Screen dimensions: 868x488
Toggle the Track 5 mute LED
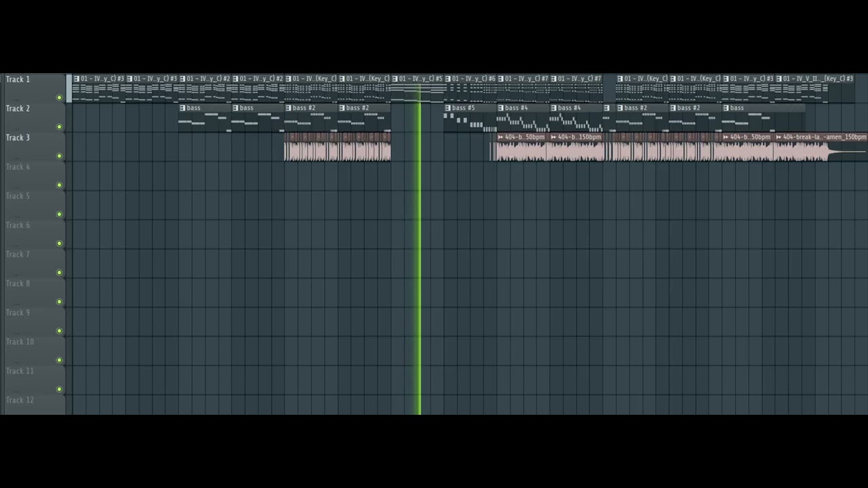point(59,214)
